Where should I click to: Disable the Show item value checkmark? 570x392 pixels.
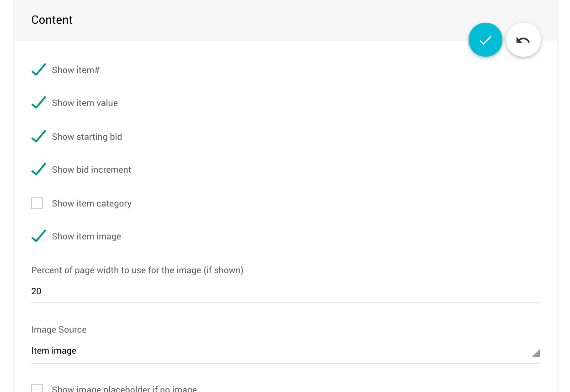point(38,103)
